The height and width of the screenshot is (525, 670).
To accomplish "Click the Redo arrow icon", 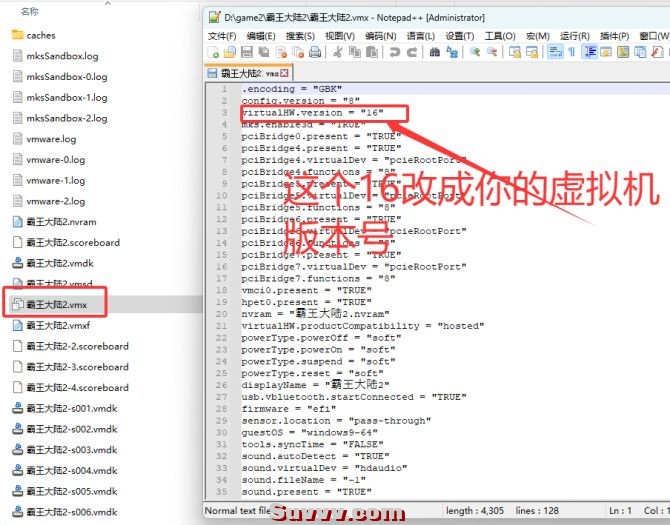I will tap(411, 52).
